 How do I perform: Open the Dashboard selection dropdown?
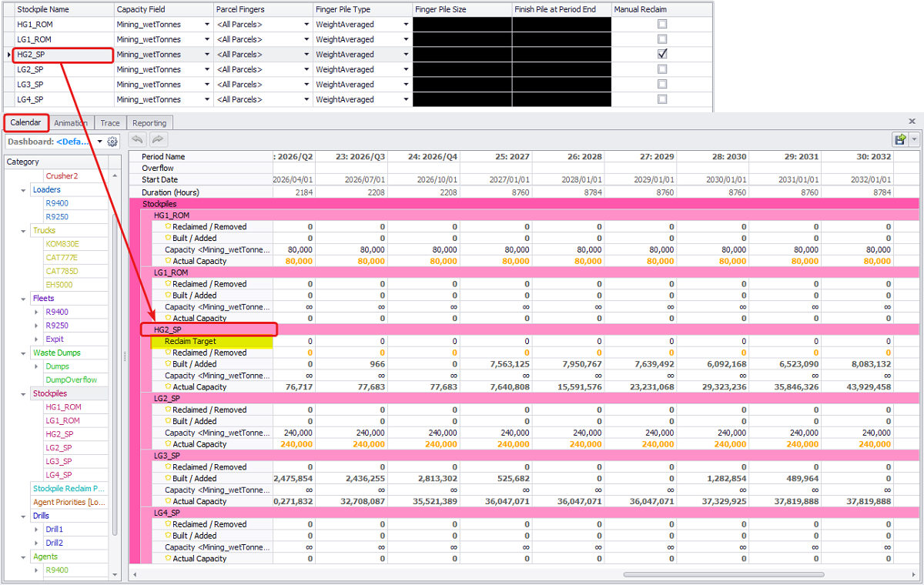coord(99,142)
